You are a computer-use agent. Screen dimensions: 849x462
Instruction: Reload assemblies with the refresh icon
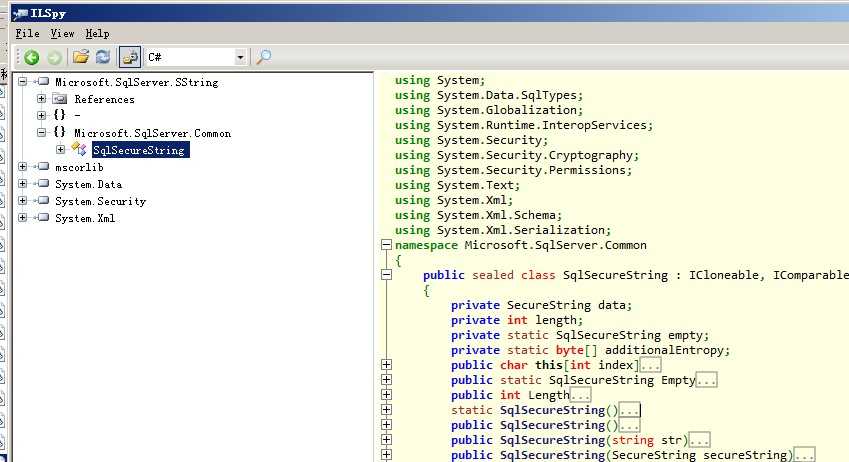[103, 56]
